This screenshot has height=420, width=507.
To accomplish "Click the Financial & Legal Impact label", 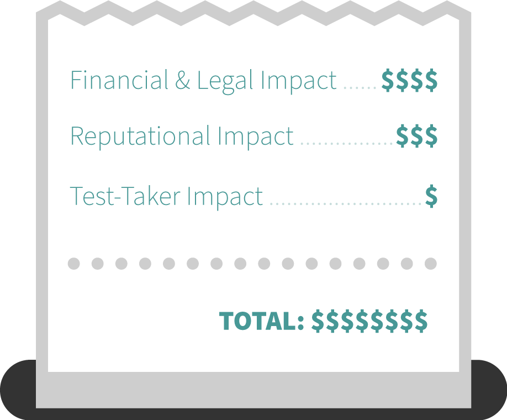I will [203, 81].
